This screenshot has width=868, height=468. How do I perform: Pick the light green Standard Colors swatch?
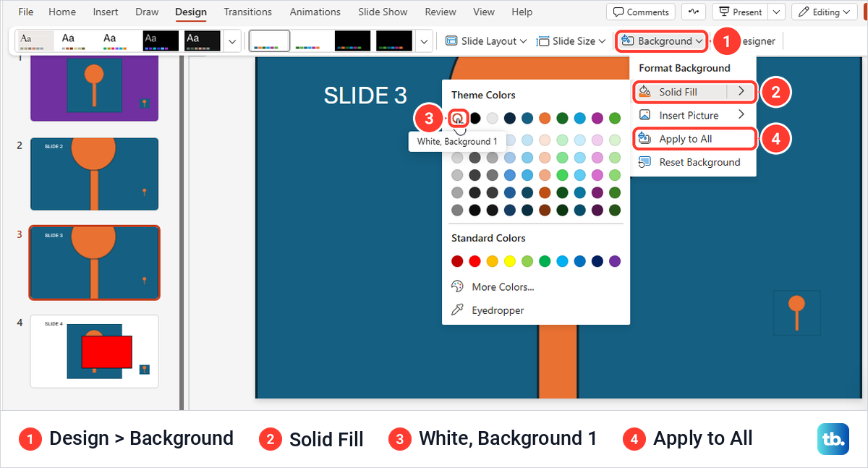(x=527, y=261)
